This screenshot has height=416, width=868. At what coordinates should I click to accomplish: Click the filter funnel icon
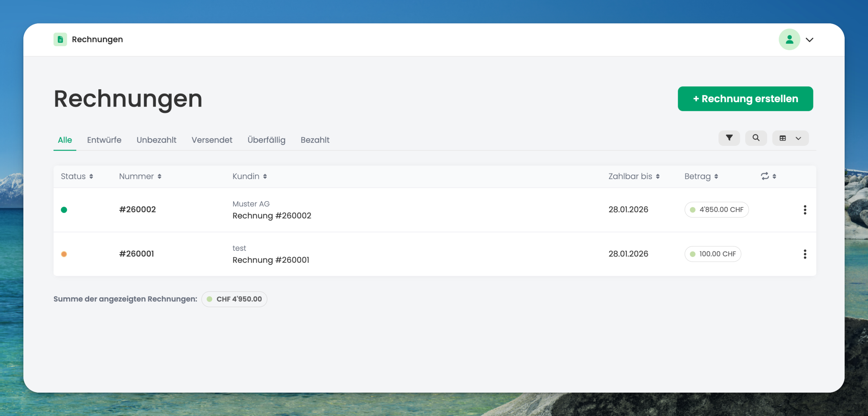pos(729,138)
